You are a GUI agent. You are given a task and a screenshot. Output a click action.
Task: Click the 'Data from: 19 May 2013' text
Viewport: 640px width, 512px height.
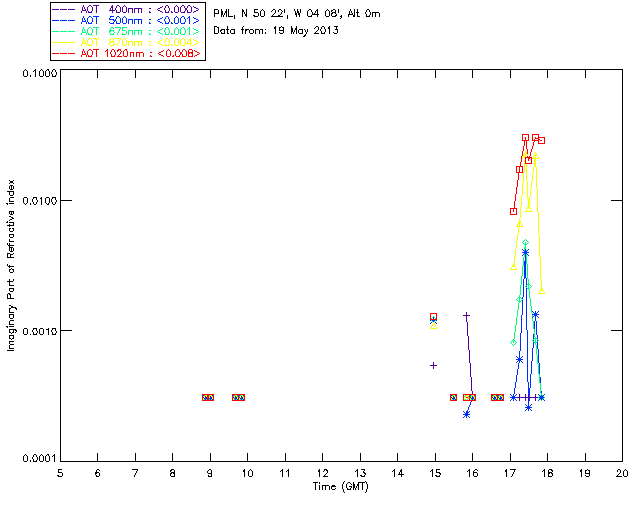click(276, 31)
